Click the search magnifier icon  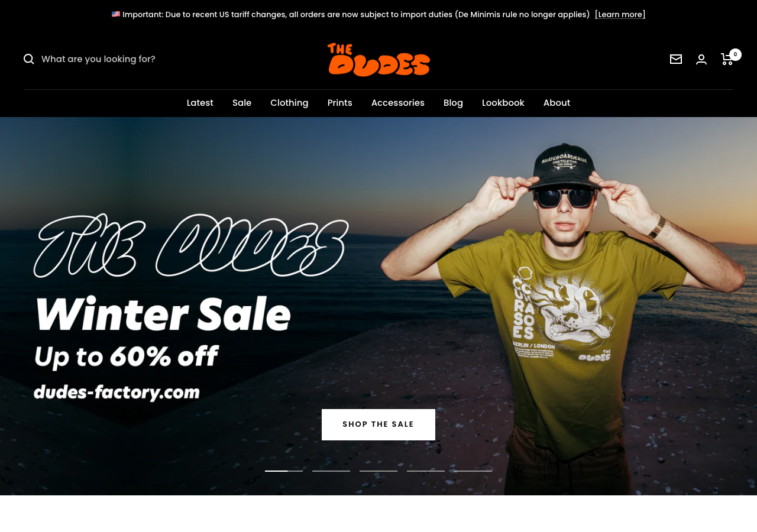(x=29, y=59)
